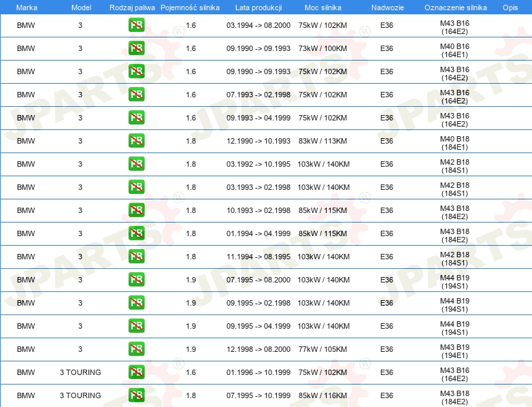The image size is (532, 407).
Task: Select the date range 07.1995 -> 08.2000
Action: [259, 280]
